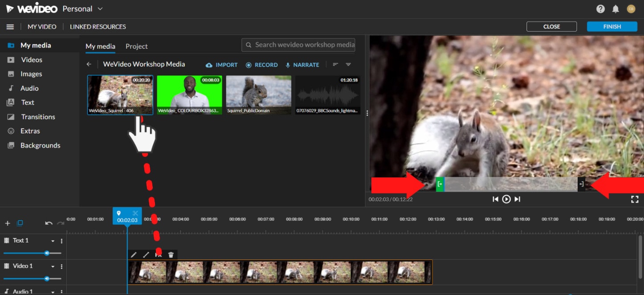Delete the selected clip with trash icon
This screenshot has height=295, width=644.
coord(171,255)
